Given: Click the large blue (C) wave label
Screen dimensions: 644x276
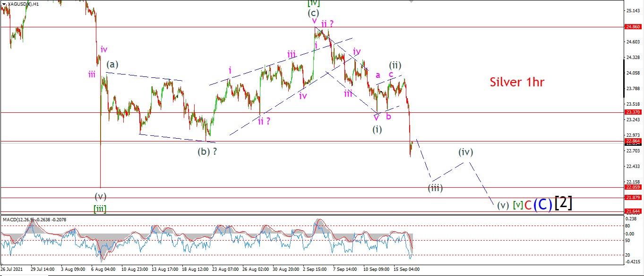Looking at the screenshot, I should tap(542, 204).
